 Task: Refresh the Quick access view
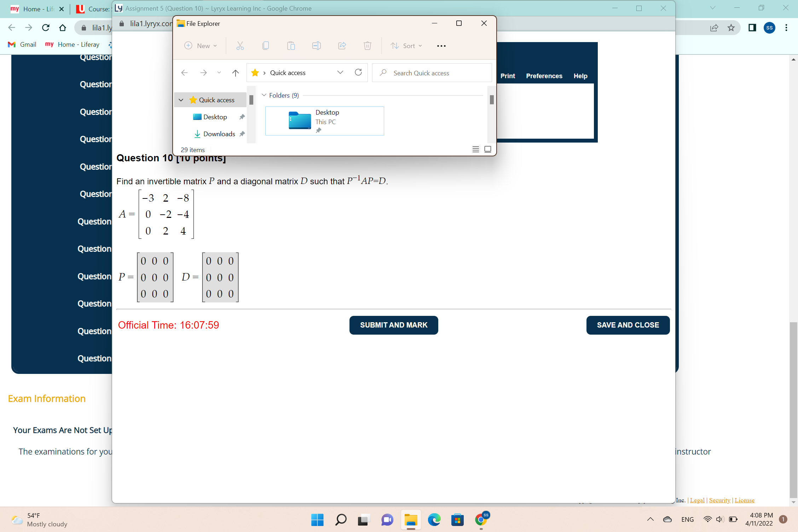point(358,73)
